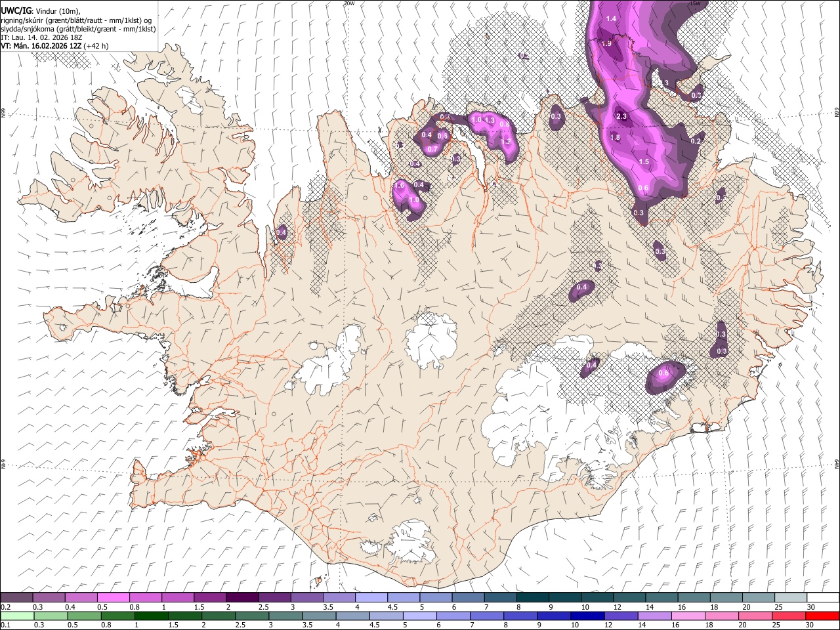Pick the light pink 16 swatch on the lower scale
The width and height of the screenshot is (840, 630).
pos(687,616)
